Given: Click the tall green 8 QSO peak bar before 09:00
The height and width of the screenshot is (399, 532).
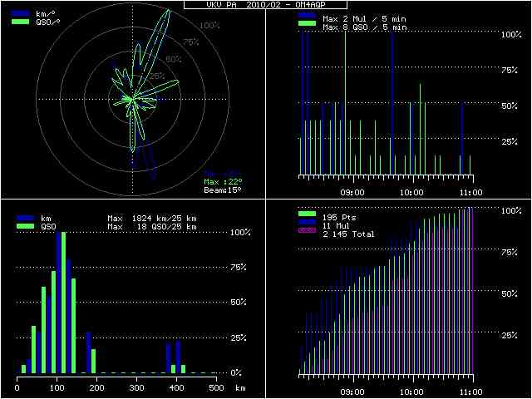Looking at the screenshot, I should point(346,102).
